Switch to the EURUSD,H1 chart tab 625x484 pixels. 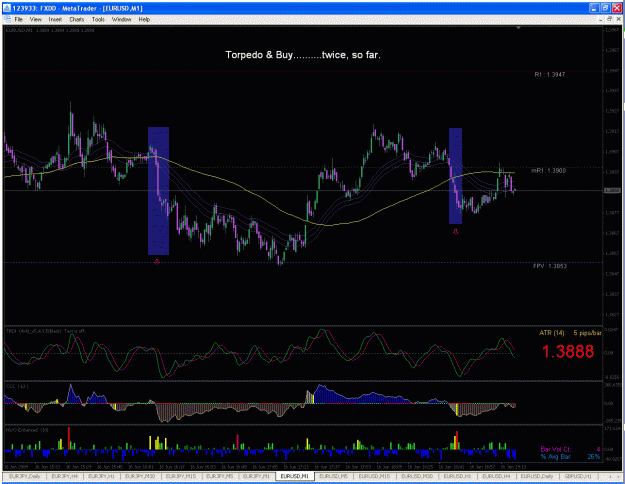[457, 476]
